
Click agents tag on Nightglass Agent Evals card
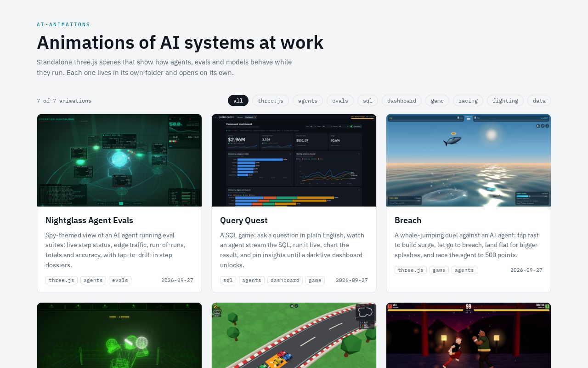93,280
